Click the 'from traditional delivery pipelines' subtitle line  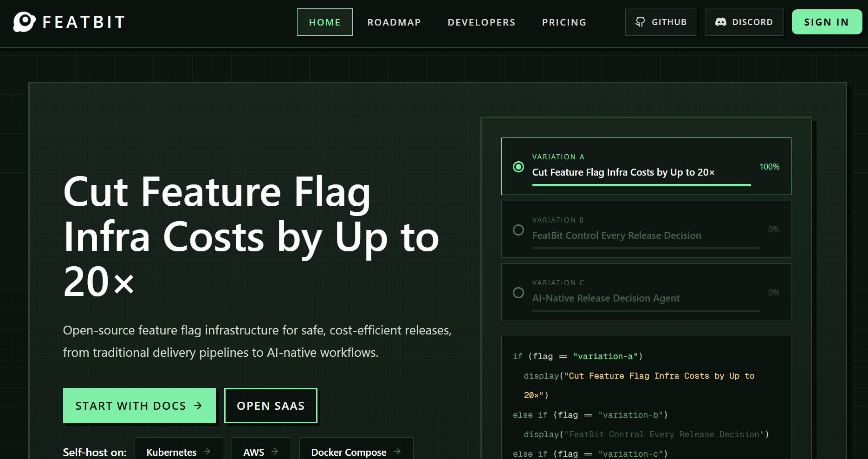(220, 353)
